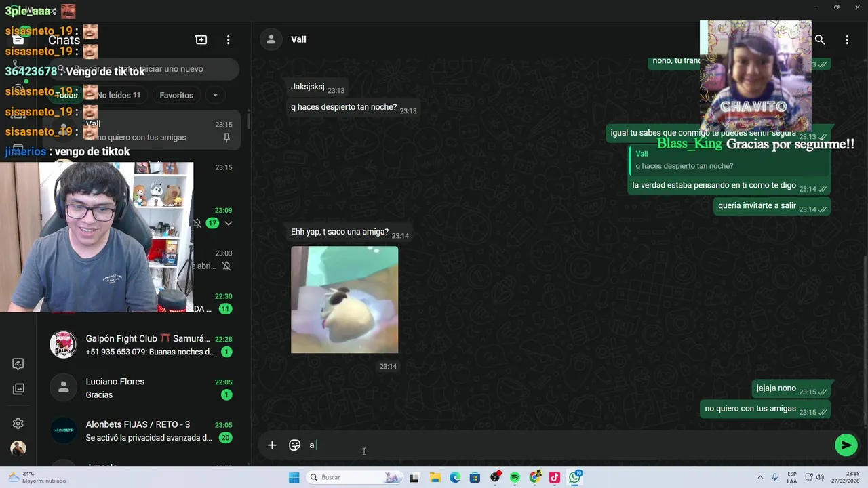
Task: Click the quoted reply from Vall
Action: click(x=728, y=160)
